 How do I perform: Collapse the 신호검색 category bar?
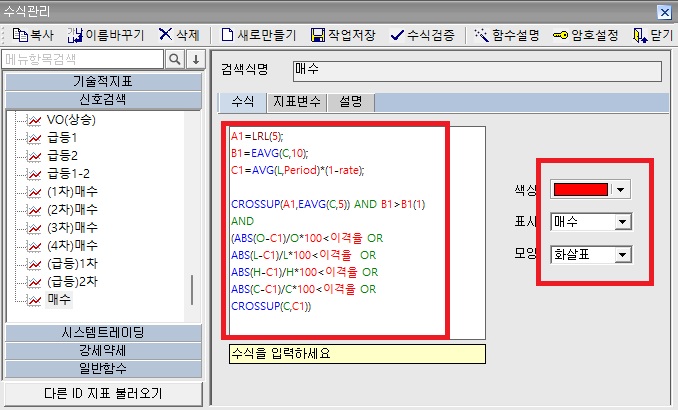coord(103,100)
